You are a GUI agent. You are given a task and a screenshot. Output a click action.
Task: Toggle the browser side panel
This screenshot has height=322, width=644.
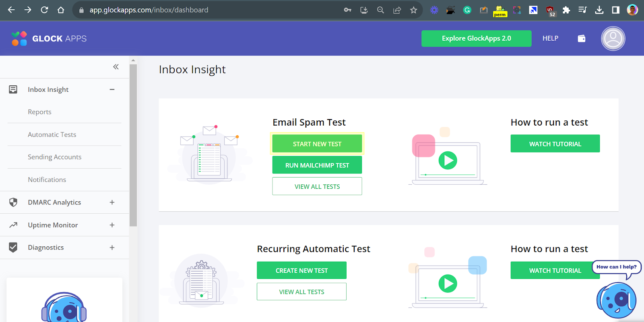616,10
